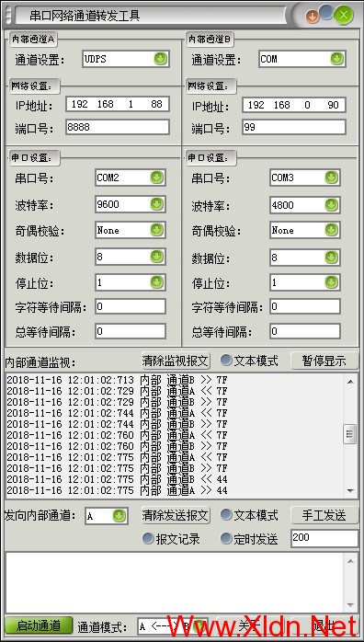Click the send text area scroll down arrow

pos(350,604)
